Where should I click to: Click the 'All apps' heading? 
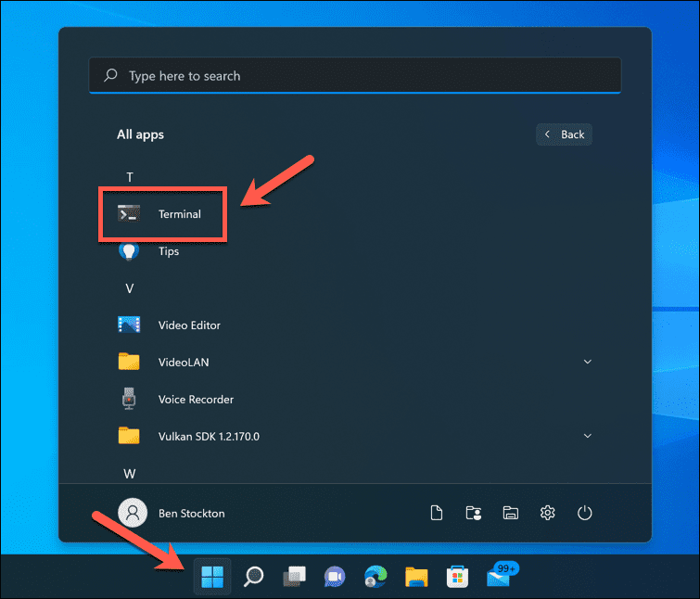click(x=140, y=134)
